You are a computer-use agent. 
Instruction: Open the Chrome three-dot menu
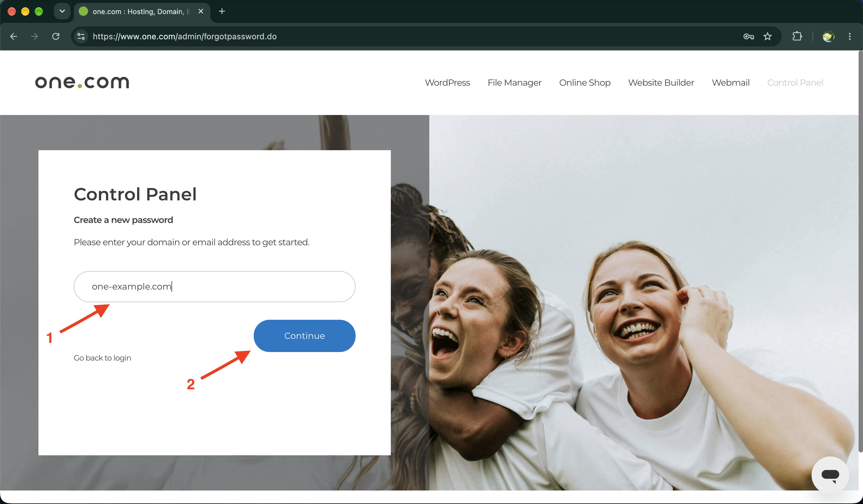[x=850, y=36]
